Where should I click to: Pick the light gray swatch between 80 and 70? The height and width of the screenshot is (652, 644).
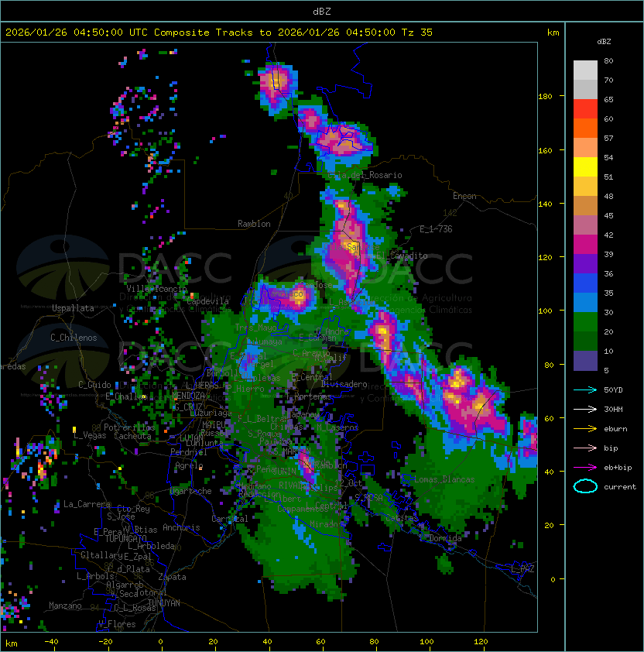(585, 70)
